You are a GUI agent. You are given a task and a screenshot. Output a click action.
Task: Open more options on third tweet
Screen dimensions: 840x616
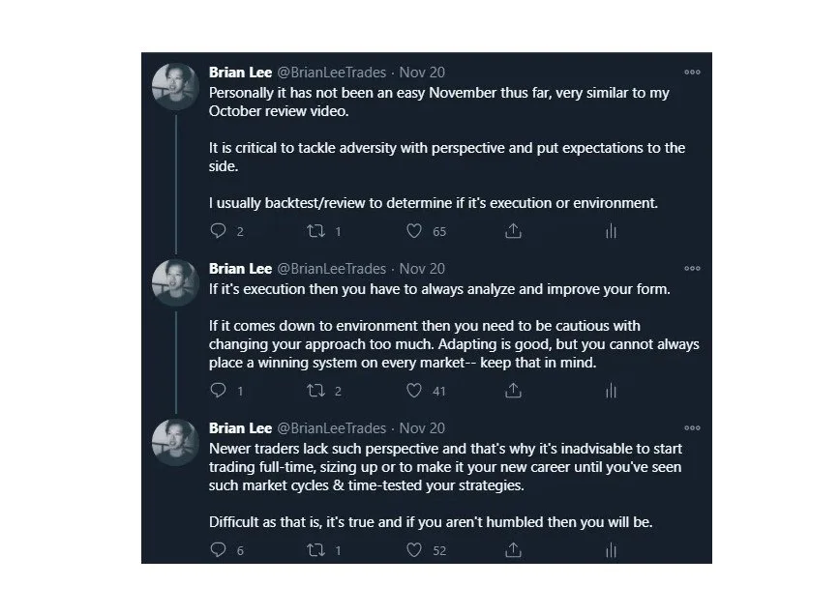(x=692, y=427)
